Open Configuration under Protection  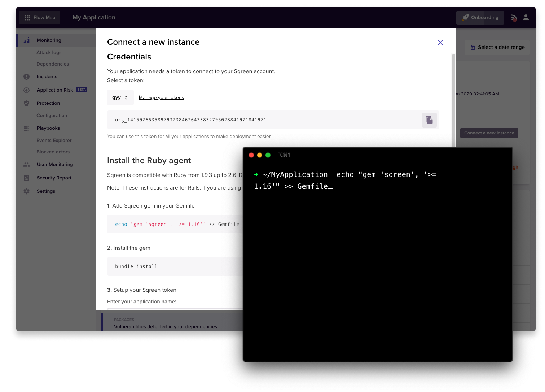52,116
